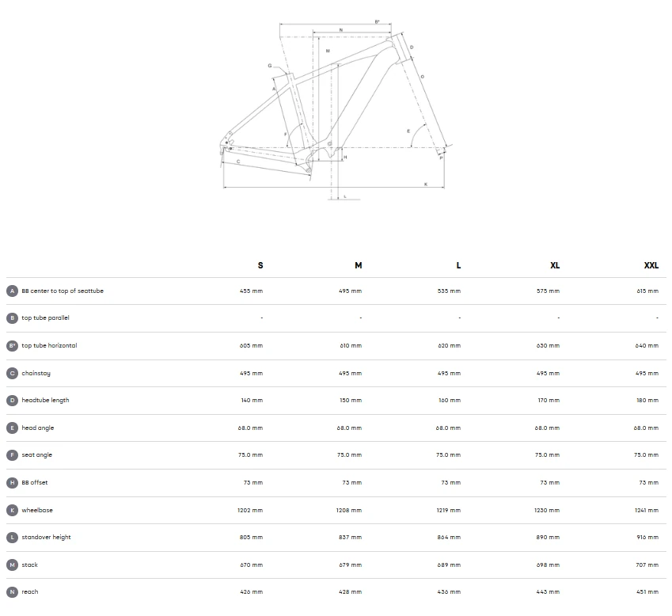Screen dimensions: 672x616
Task: Click the D badge for headtube length
Action: tap(12, 401)
